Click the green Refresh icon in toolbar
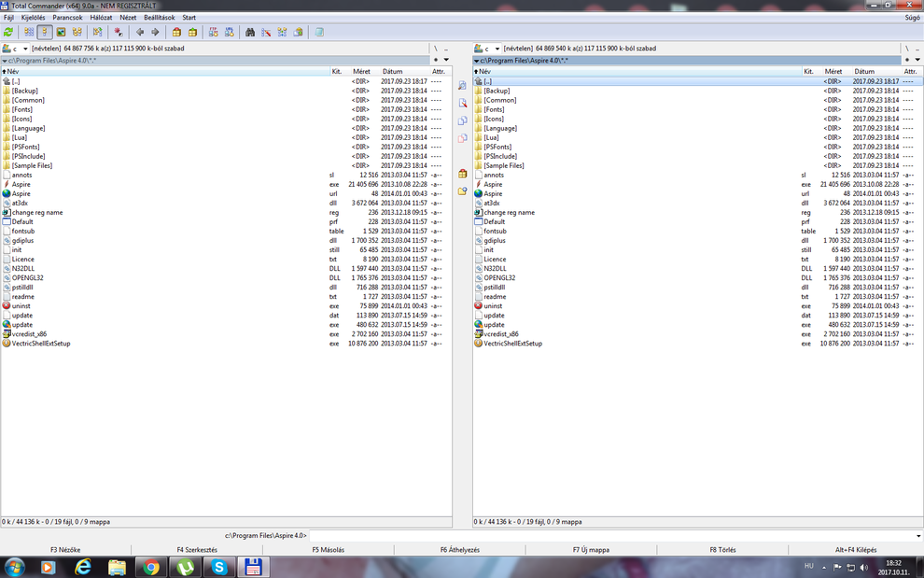The height and width of the screenshot is (578, 924). [x=8, y=32]
